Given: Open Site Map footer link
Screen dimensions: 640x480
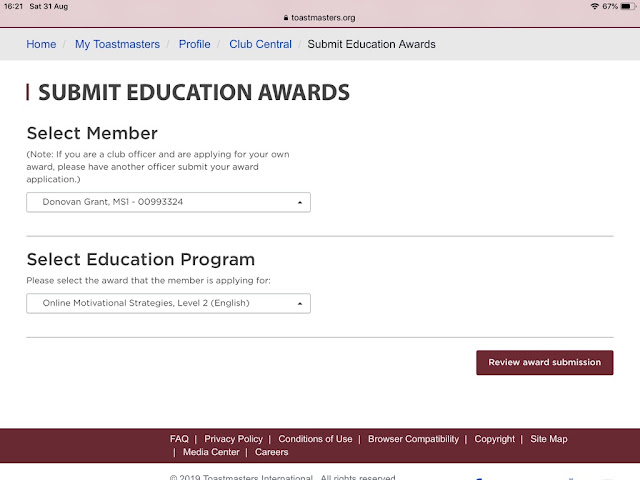Looking at the screenshot, I should 549,439.
